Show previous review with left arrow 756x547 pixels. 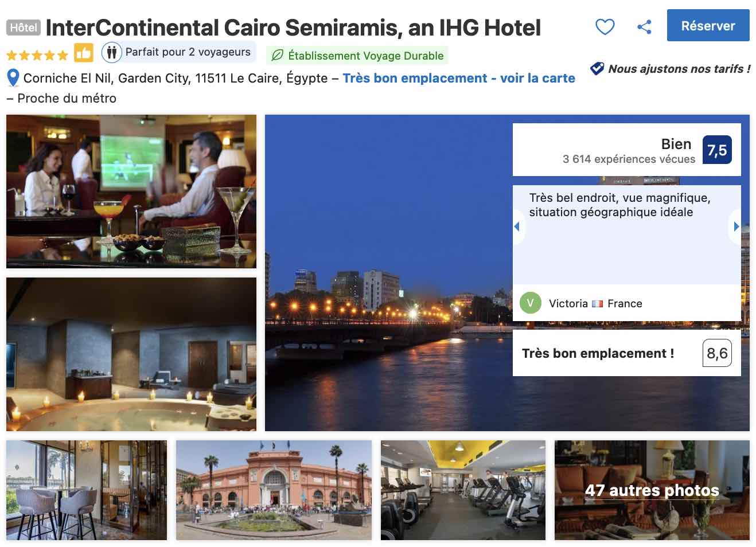(x=517, y=226)
